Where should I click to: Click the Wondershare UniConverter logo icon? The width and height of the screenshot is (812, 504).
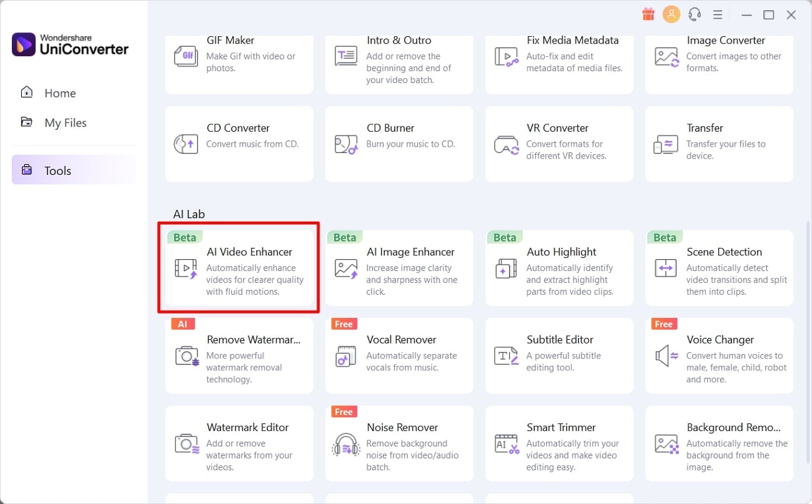(24, 44)
